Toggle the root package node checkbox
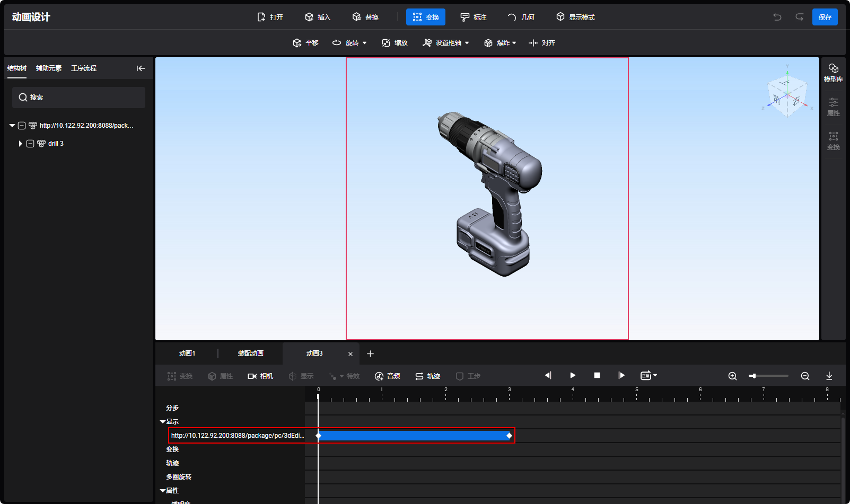The height and width of the screenshot is (504, 850). tap(22, 126)
